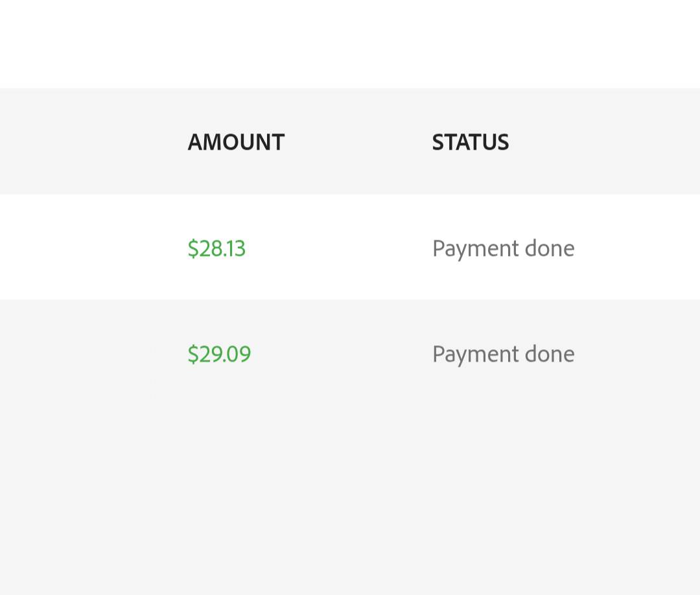View details of the $28.13 payment
This screenshot has width=700, height=595.
pyautogui.click(x=216, y=248)
